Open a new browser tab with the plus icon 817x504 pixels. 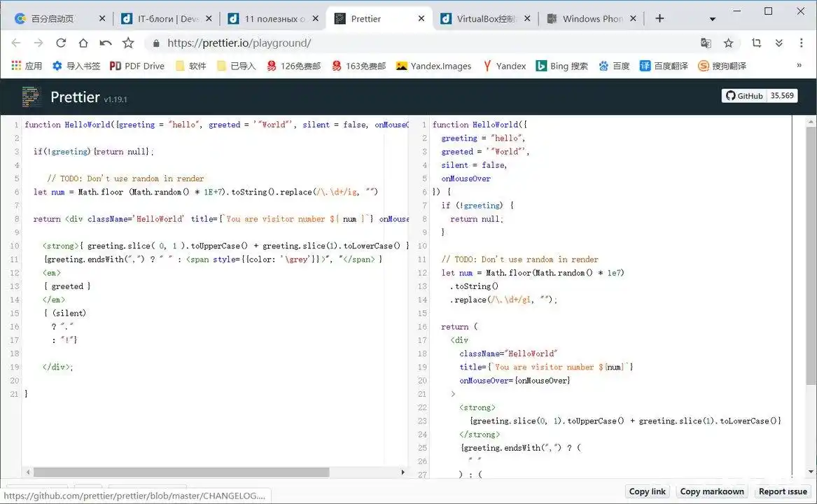coord(659,18)
